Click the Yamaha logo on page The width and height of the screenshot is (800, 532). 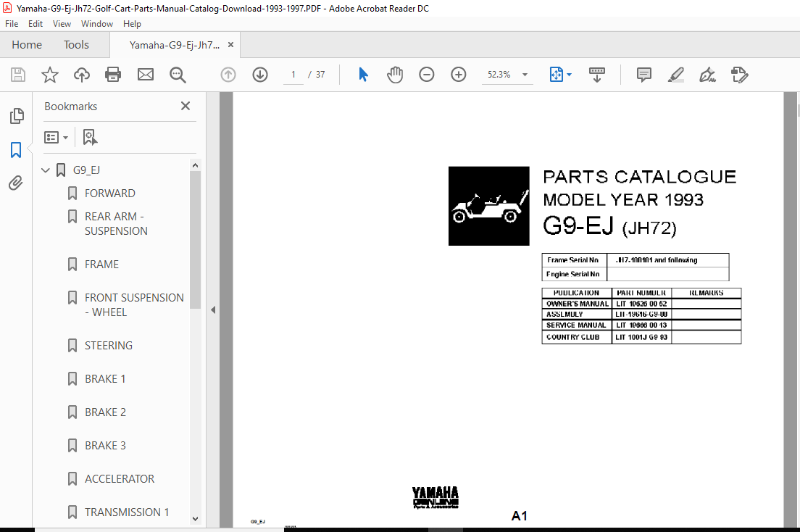(x=436, y=497)
